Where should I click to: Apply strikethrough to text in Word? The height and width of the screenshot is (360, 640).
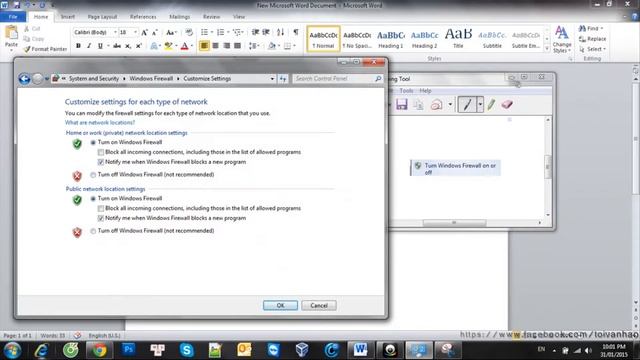pyautogui.click(x=117, y=46)
